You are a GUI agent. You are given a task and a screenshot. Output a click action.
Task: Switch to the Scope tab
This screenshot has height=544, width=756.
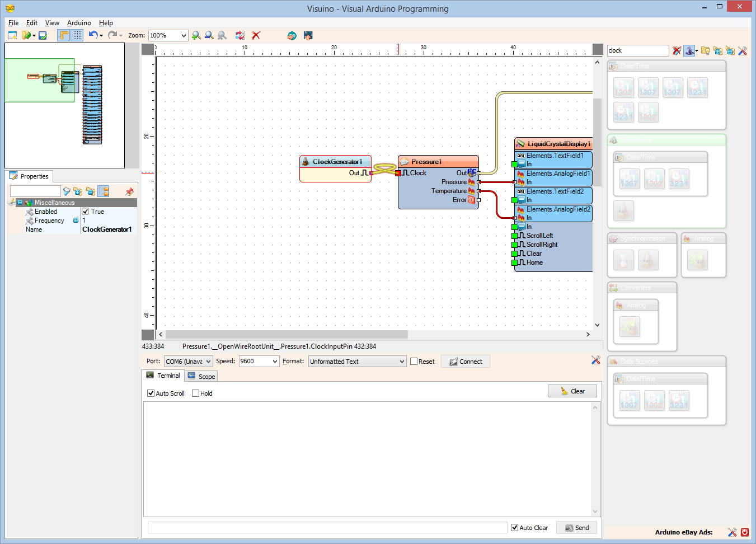201,376
